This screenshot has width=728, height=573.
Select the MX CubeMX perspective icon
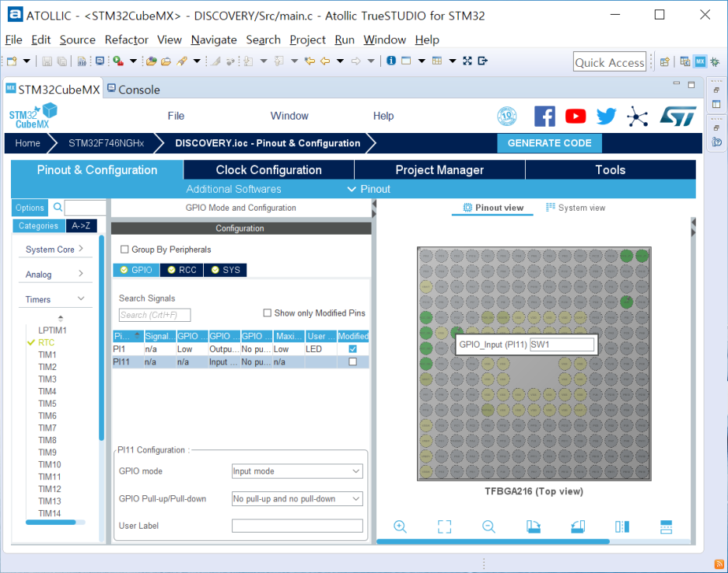pyautogui.click(x=700, y=61)
